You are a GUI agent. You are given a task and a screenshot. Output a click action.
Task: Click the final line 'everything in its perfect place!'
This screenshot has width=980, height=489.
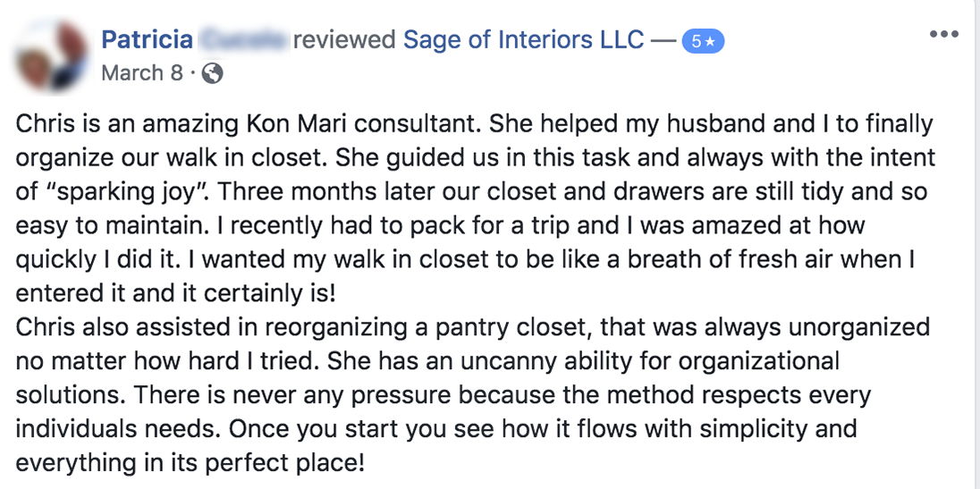point(190,463)
